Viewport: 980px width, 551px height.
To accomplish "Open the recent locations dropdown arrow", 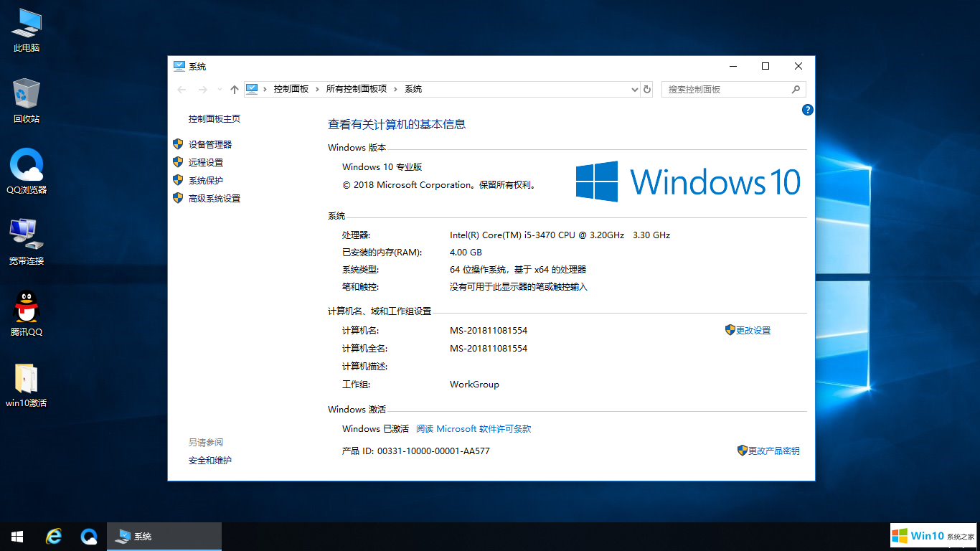I will click(x=219, y=90).
